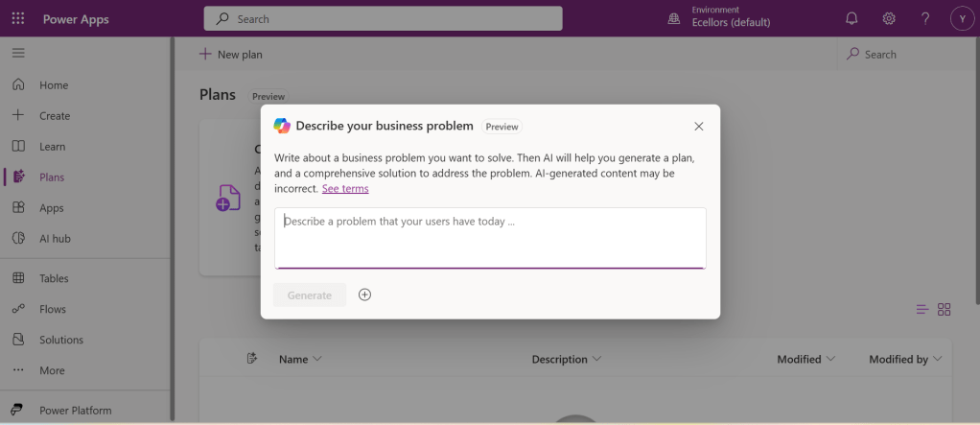Open the user account avatar
The height and width of the screenshot is (425, 980).
click(962, 19)
